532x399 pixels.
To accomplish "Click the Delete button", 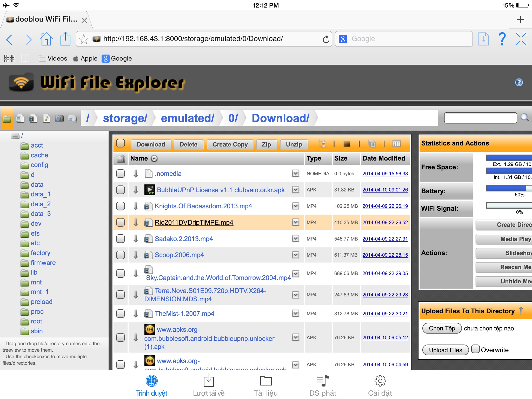I will click(189, 144).
